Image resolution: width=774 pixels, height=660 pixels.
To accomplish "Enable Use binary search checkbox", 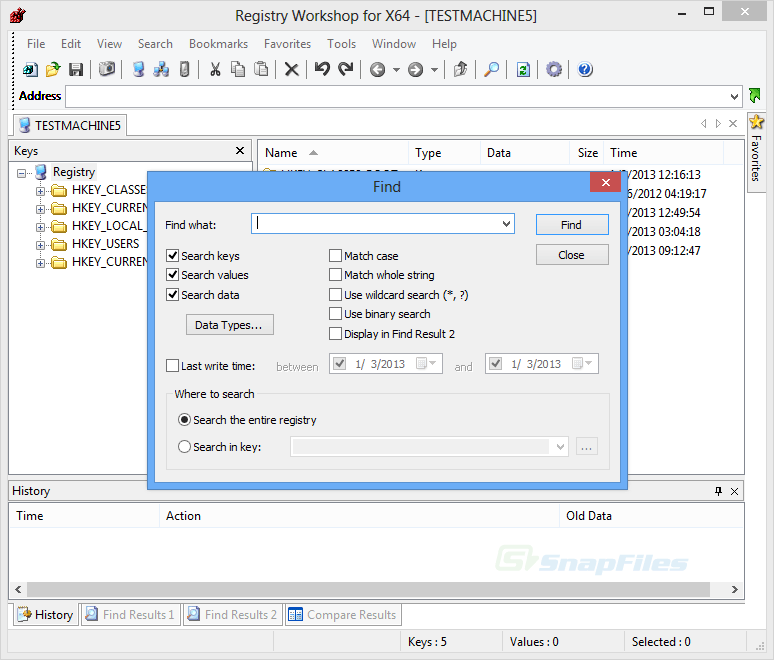I will (x=335, y=314).
